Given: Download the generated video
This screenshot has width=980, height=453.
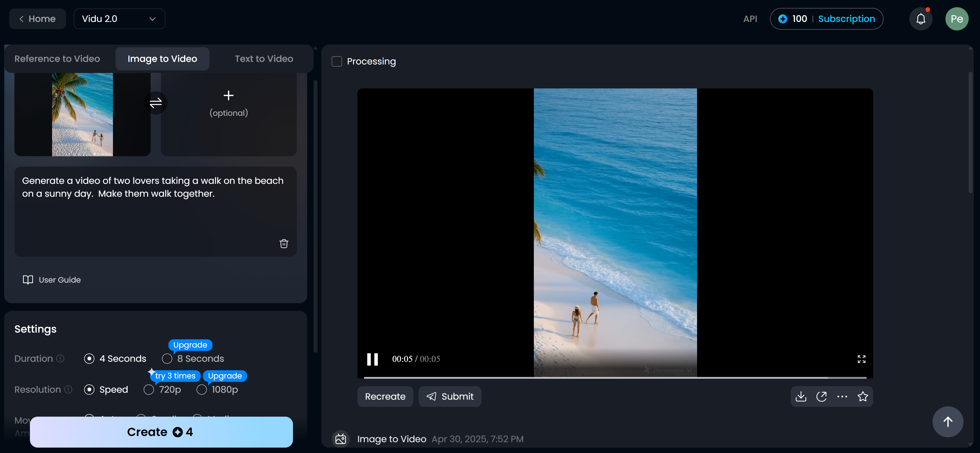Looking at the screenshot, I should 801,396.
